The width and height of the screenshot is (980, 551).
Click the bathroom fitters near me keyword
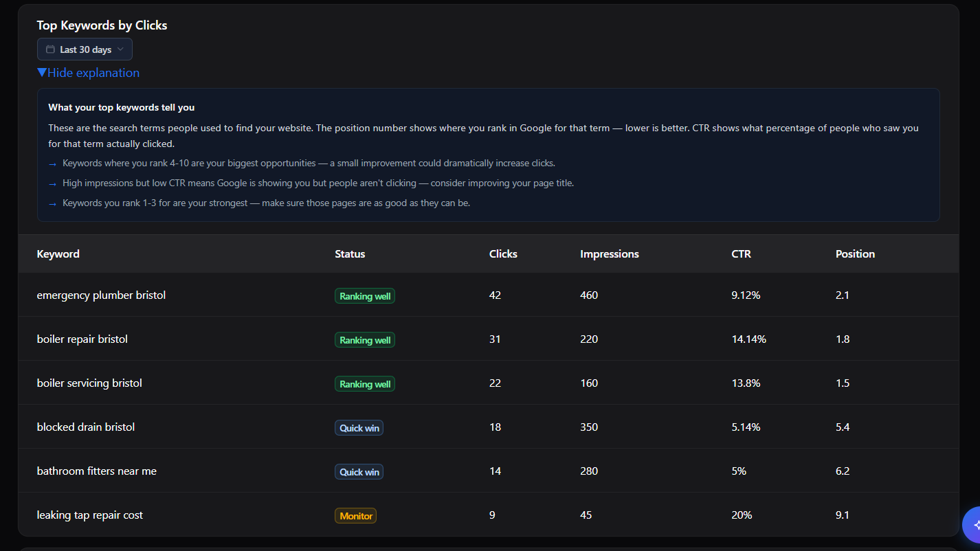click(97, 471)
